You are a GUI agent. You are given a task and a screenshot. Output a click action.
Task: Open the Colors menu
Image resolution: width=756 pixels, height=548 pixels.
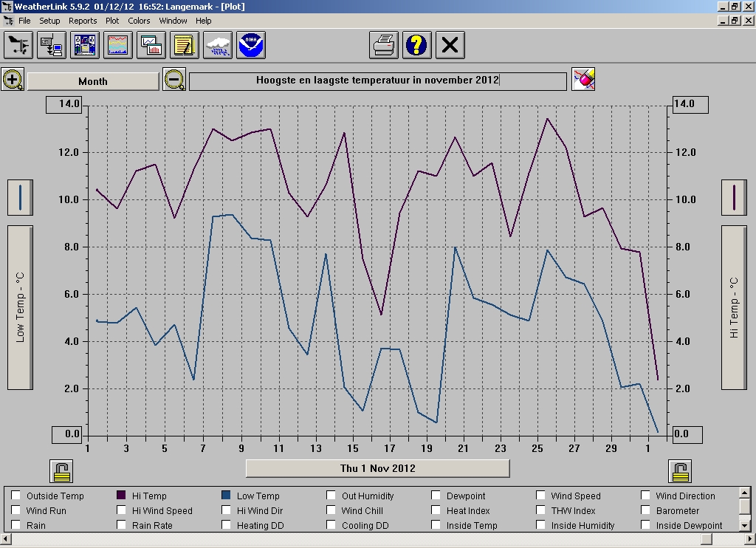click(140, 21)
